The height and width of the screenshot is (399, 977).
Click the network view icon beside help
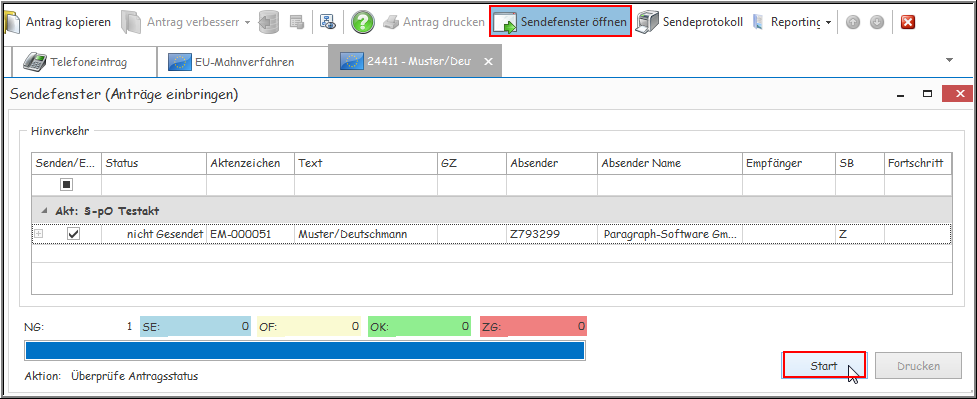click(x=328, y=22)
